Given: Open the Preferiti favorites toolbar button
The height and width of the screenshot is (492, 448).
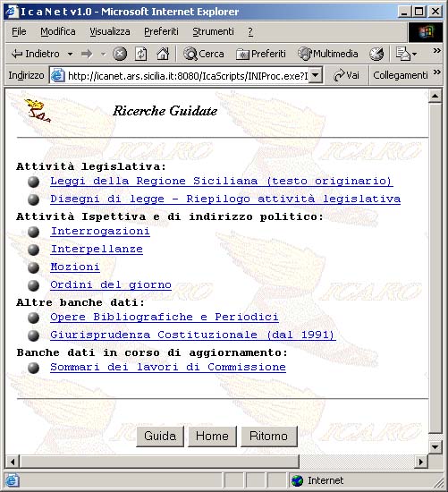Looking at the screenshot, I should 261,54.
